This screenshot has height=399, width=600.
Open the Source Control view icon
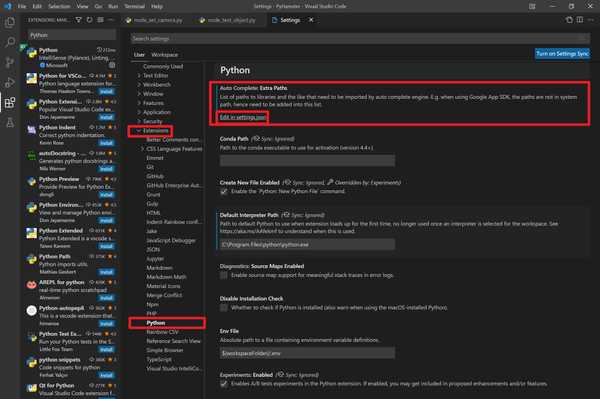click(10, 62)
